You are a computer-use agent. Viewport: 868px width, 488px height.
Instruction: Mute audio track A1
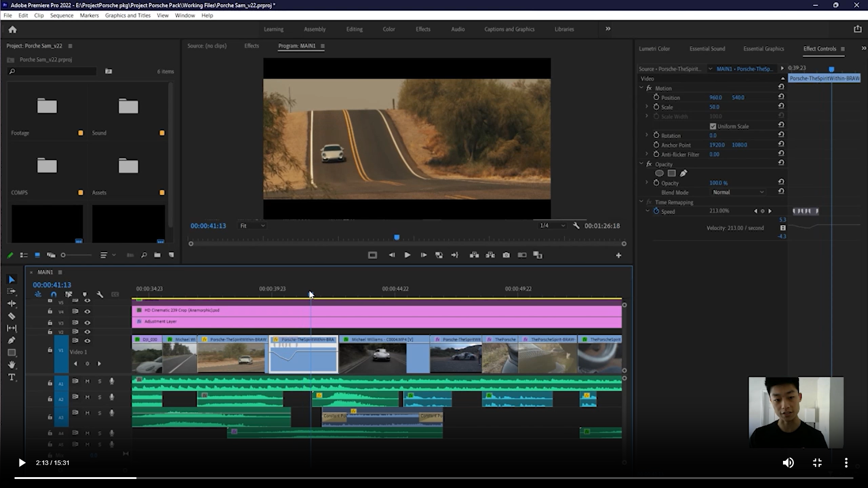point(87,381)
